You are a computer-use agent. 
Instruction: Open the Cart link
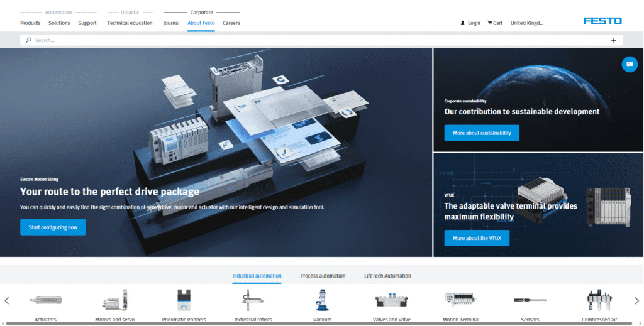pyautogui.click(x=498, y=23)
